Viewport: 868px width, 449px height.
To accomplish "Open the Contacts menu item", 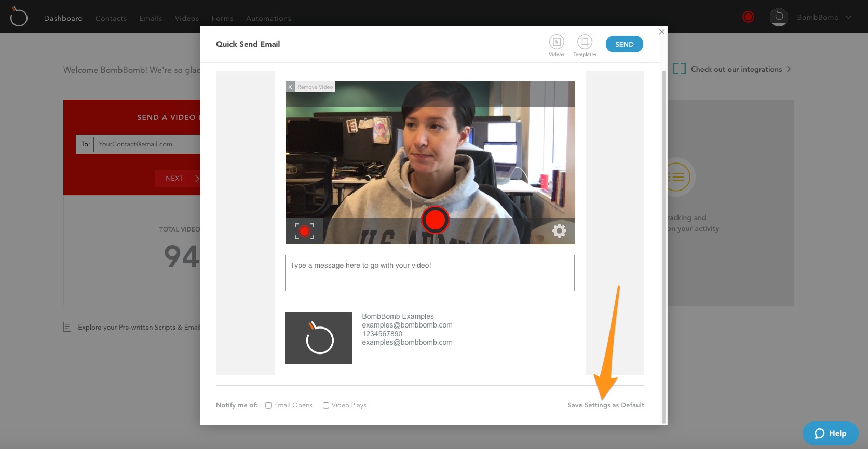I will click(x=111, y=18).
